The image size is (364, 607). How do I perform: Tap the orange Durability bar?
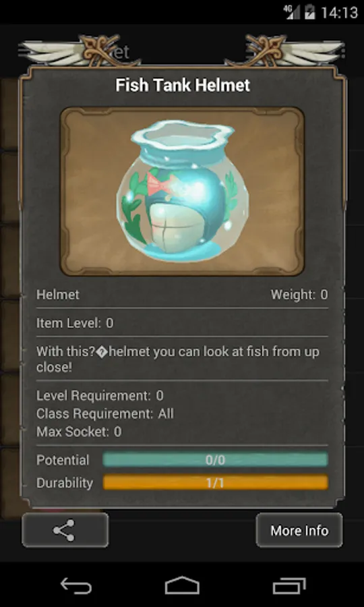[215, 483]
